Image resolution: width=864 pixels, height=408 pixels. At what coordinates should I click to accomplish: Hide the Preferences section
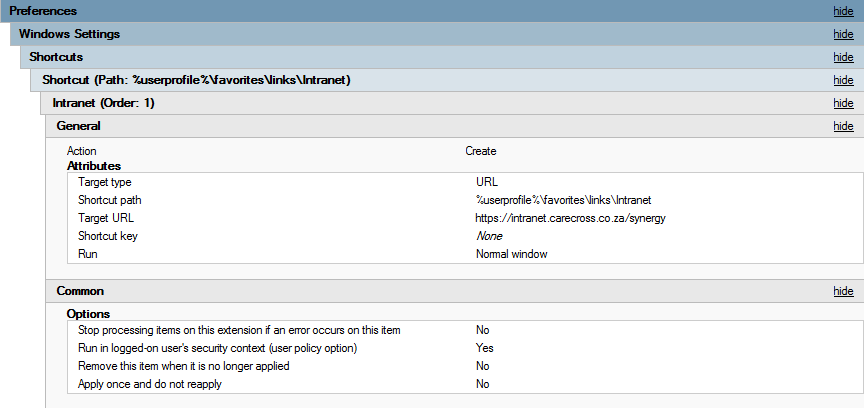pyautogui.click(x=843, y=11)
